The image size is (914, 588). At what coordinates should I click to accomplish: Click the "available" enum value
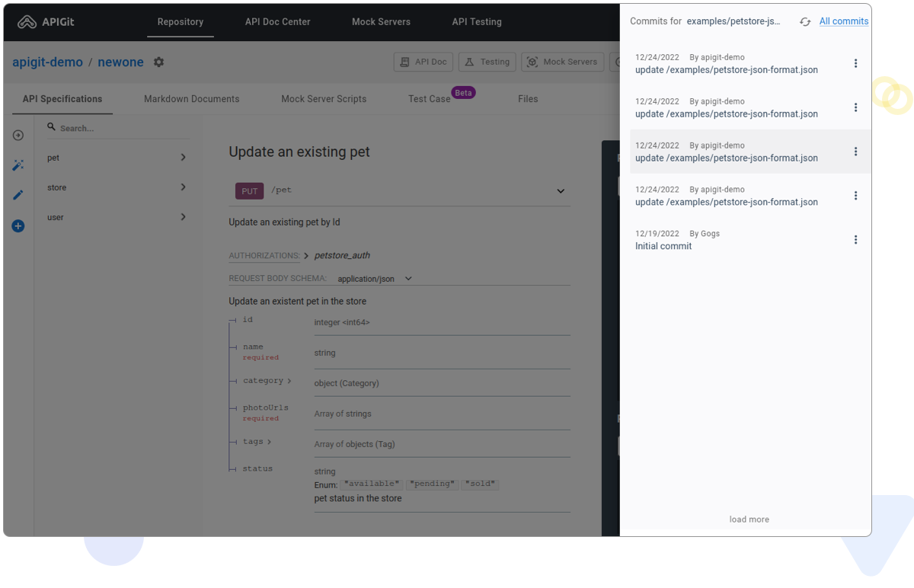(x=372, y=484)
